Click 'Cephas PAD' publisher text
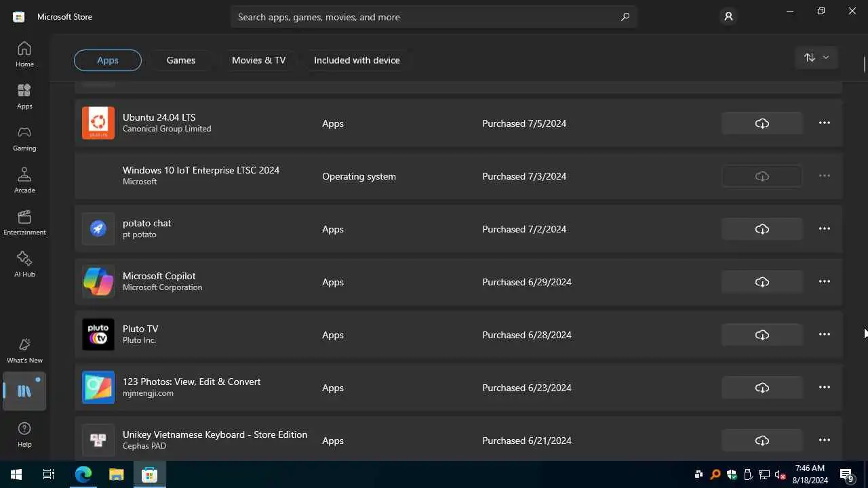This screenshot has width=868, height=488. pos(144,446)
